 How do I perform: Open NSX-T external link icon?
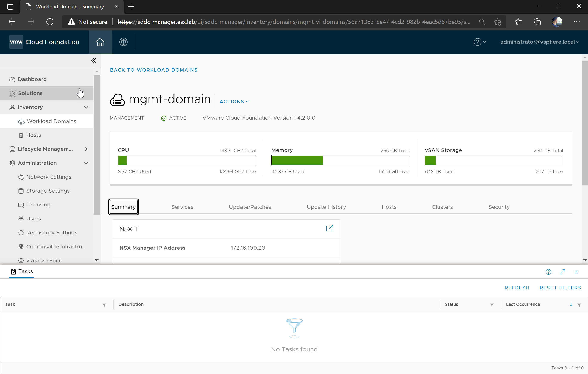tap(330, 228)
